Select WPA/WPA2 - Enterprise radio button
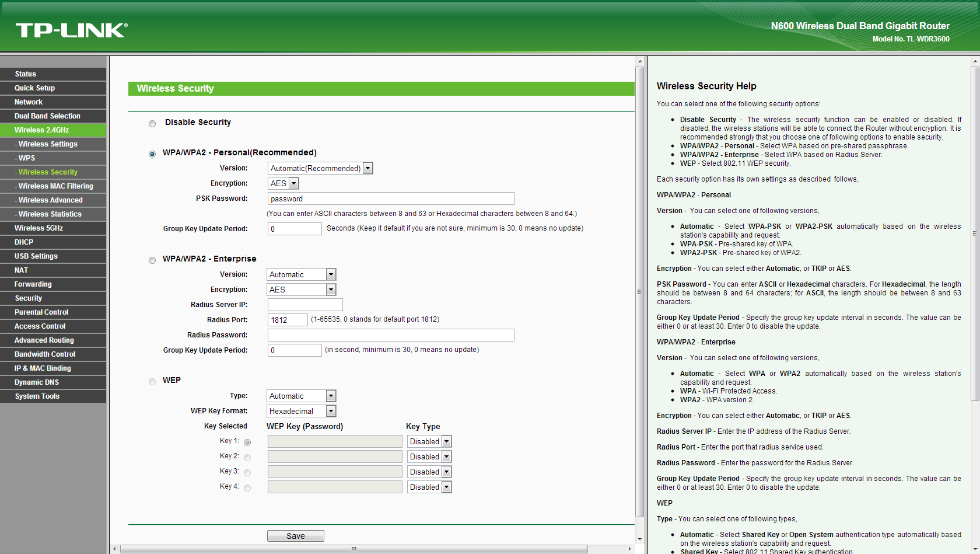Screen dimensions: 980x554 pos(152,260)
